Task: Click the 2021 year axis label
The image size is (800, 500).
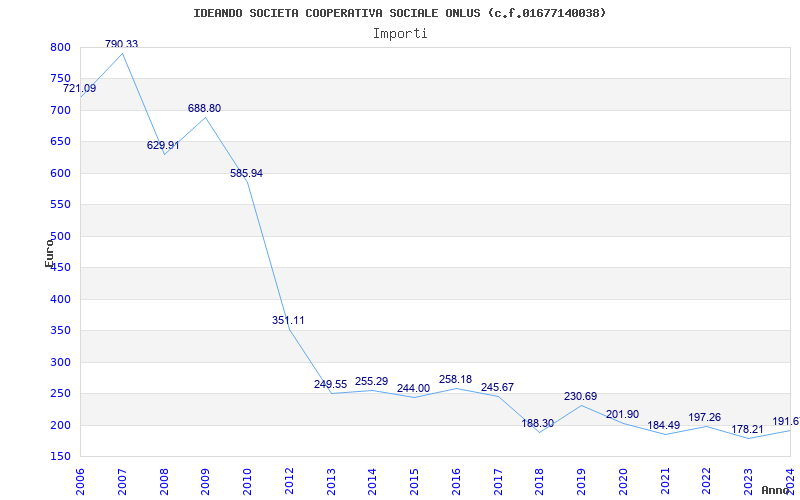Action: 665,482
